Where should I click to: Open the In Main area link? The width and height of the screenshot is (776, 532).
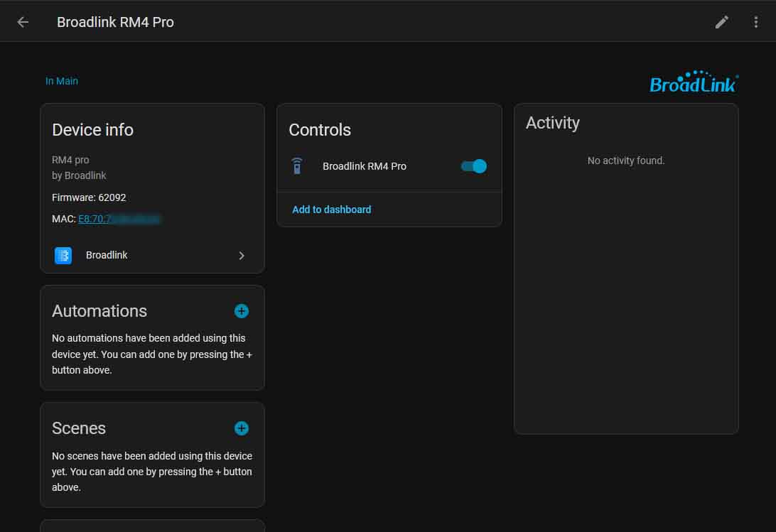pyautogui.click(x=62, y=81)
